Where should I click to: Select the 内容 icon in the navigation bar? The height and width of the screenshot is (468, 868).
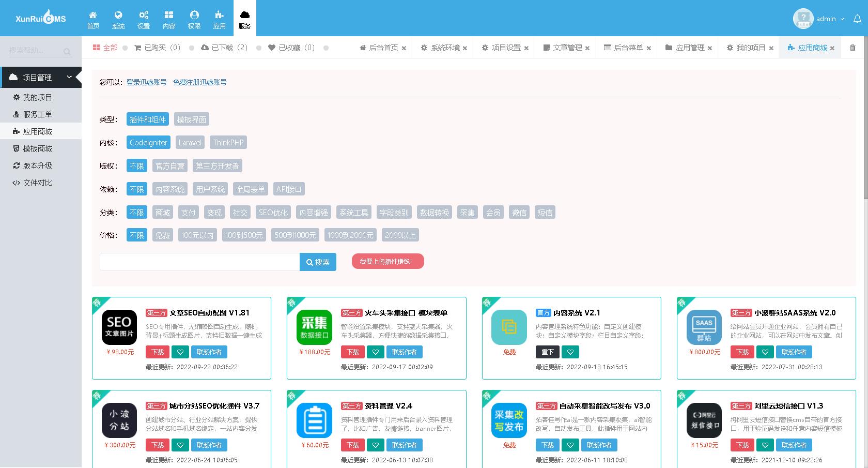(x=169, y=18)
